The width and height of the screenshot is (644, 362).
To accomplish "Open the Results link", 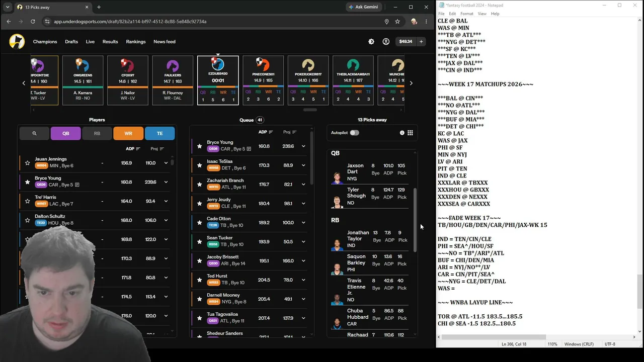I will tap(110, 42).
